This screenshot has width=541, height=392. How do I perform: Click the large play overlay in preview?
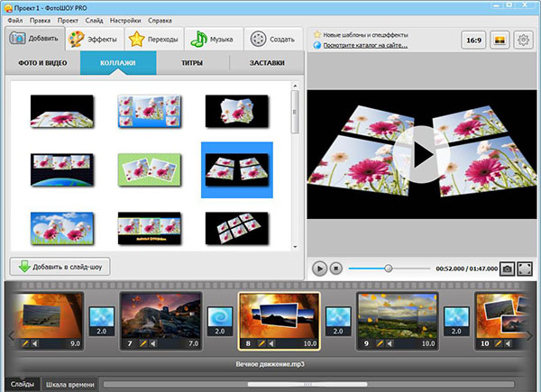[421, 154]
